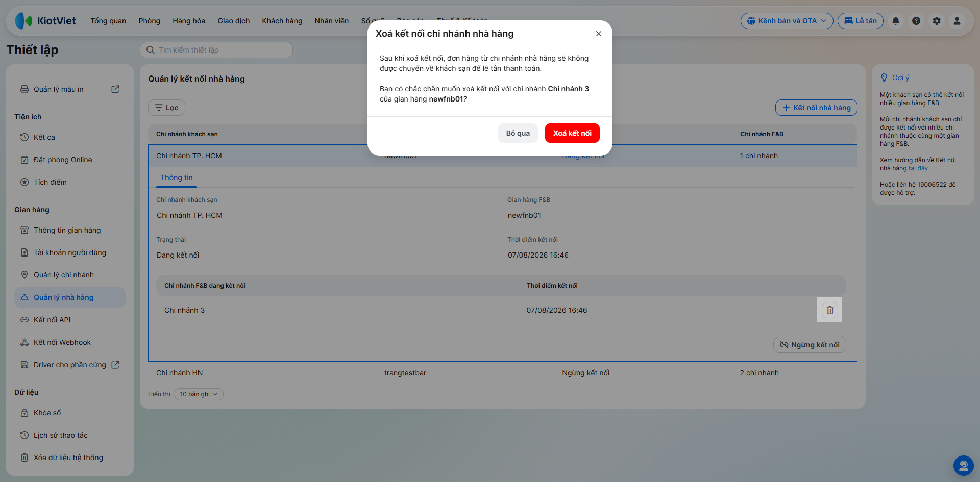Focus the Tìm kiếm thiết lập search field
Image resolution: width=980 pixels, height=482 pixels.
pos(216,50)
